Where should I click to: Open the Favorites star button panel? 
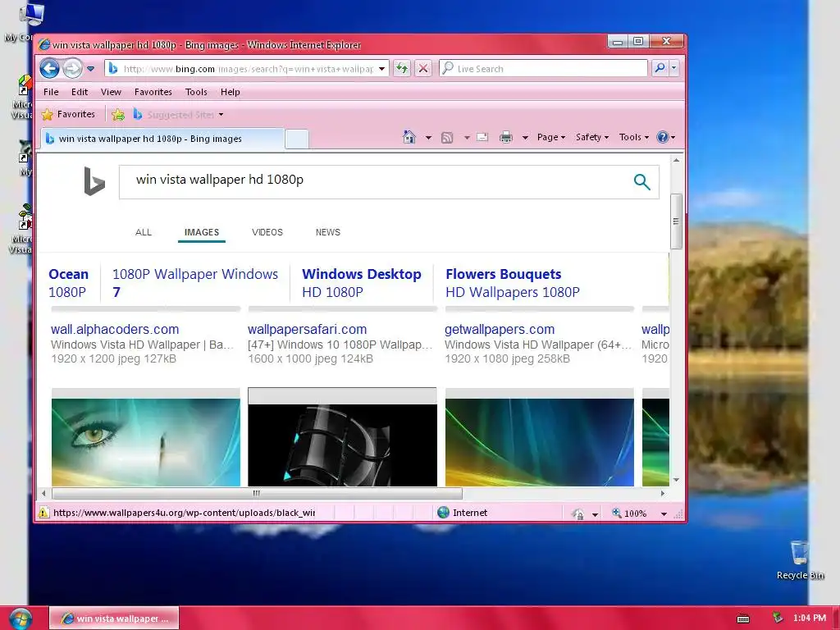(69, 114)
